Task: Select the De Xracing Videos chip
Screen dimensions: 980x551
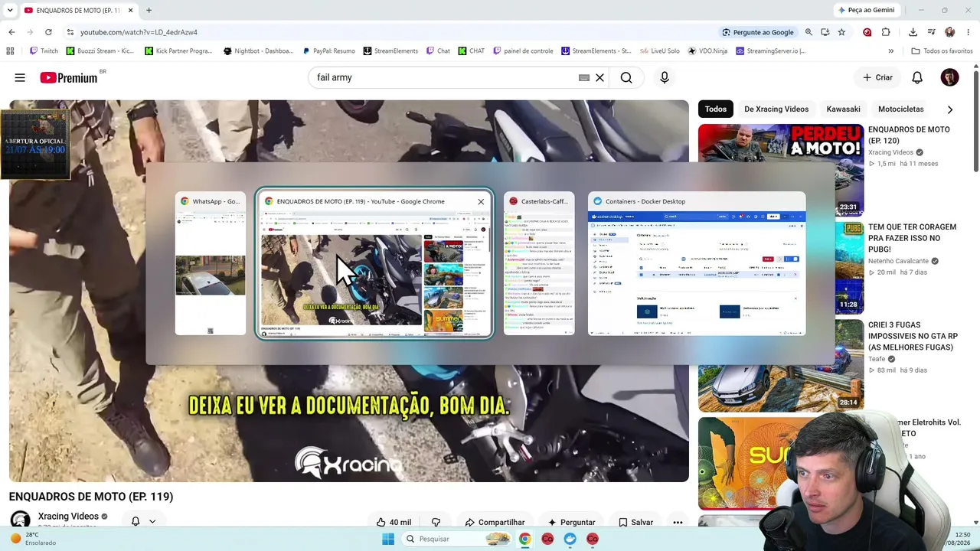Action: (776, 109)
